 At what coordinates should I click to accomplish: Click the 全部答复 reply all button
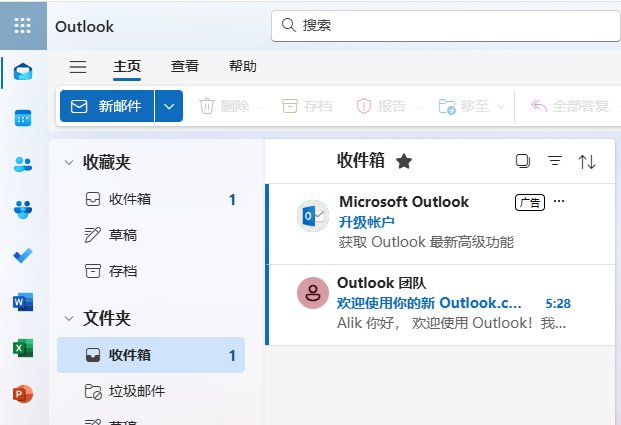pyautogui.click(x=570, y=106)
